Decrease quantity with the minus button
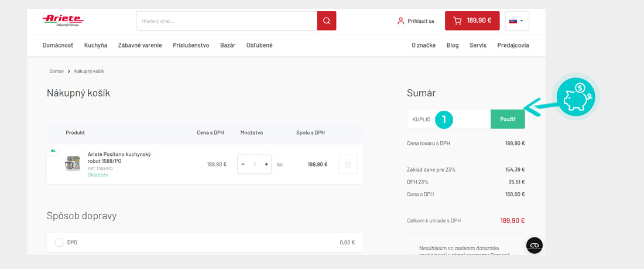 [x=243, y=165]
